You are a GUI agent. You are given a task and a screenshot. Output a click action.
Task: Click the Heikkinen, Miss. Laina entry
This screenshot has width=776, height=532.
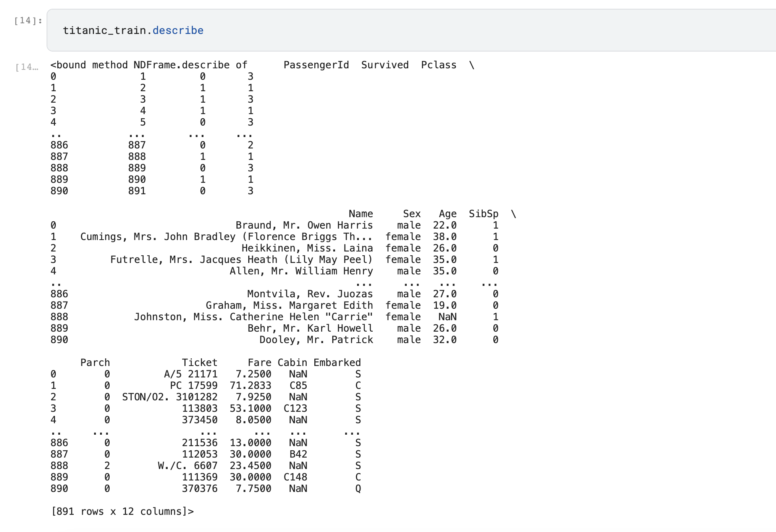[x=307, y=248]
